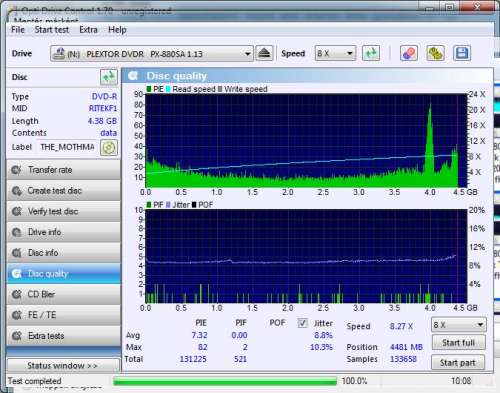Click the refresh icon beside Speed dropdown
Viewport: 500px width, 393px height.
tap(371, 53)
